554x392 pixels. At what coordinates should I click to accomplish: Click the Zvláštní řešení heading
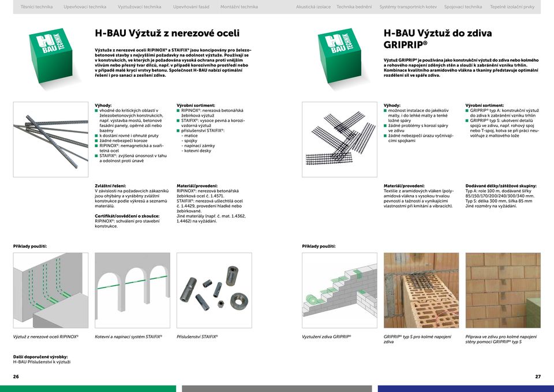(110, 185)
